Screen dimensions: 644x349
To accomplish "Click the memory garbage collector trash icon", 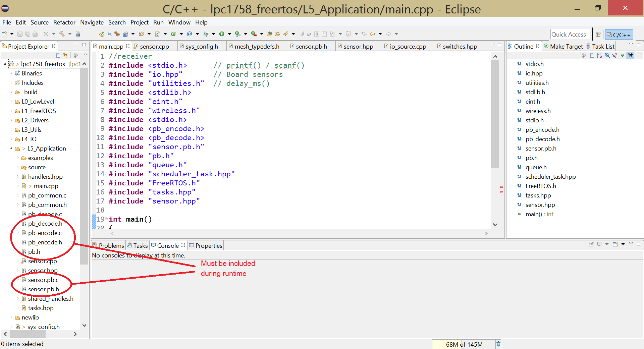I will 498,344.
